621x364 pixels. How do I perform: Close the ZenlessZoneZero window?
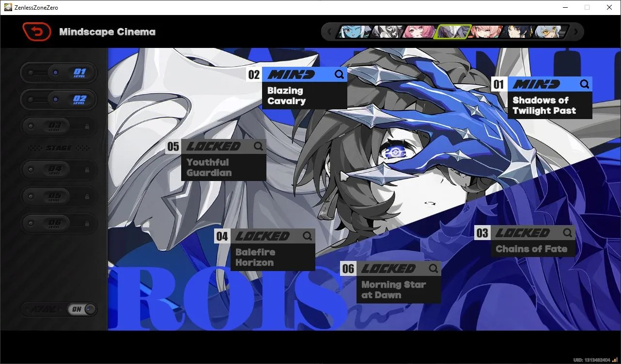tap(609, 7)
